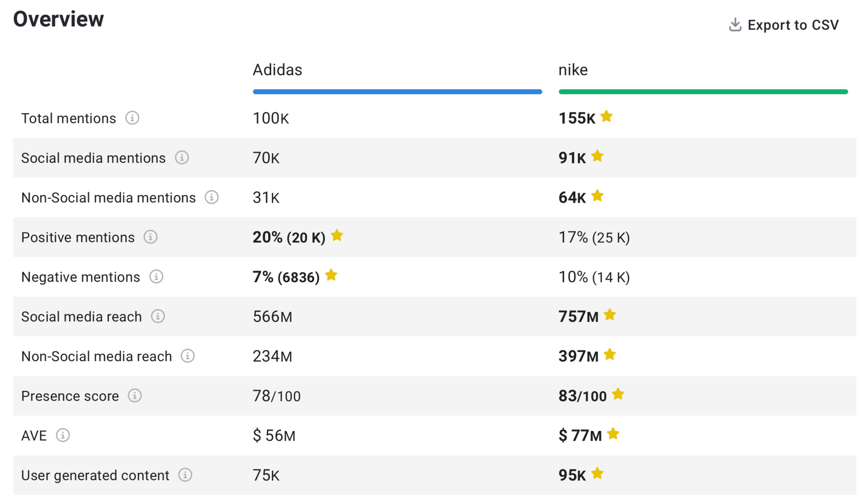Click the info icon next to AVE
This screenshot has width=868, height=500.
pyautogui.click(x=64, y=436)
